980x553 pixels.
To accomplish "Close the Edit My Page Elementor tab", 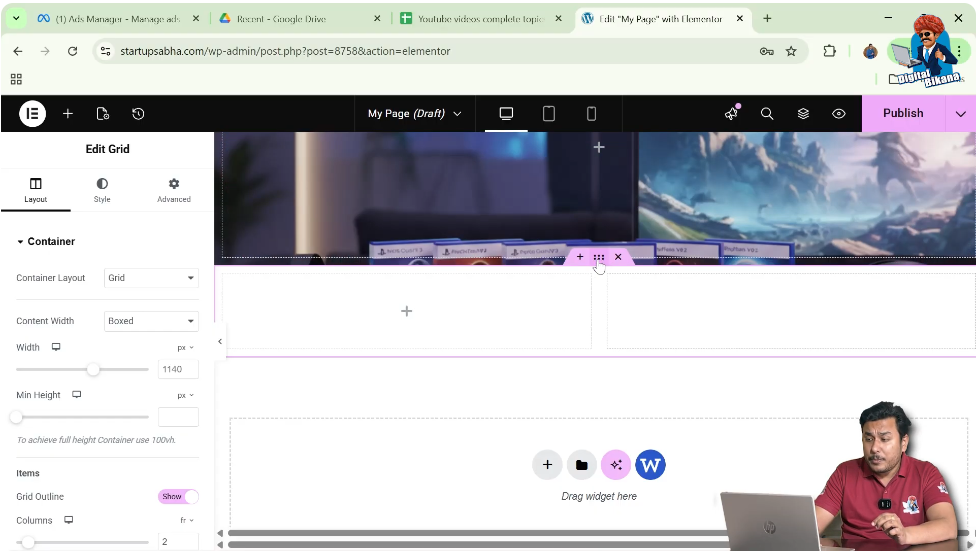I will pyautogui.click(x=740, y=19).
